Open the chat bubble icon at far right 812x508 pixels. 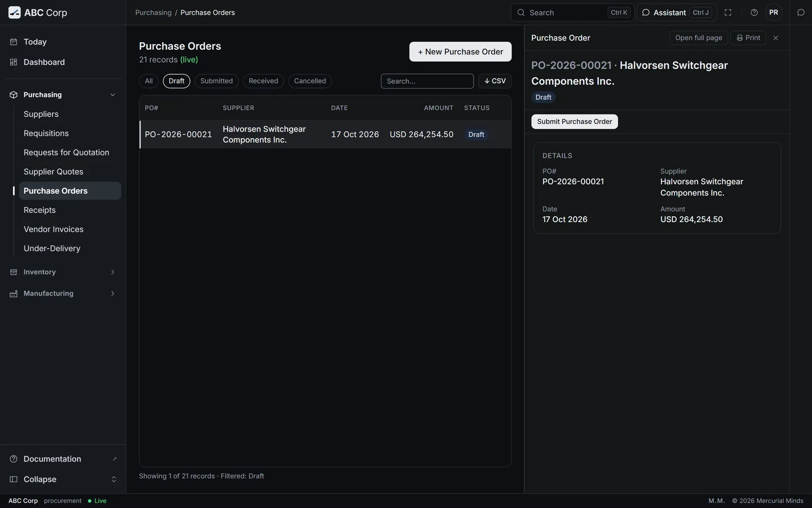pyautogui.click(x=801, y=13)
